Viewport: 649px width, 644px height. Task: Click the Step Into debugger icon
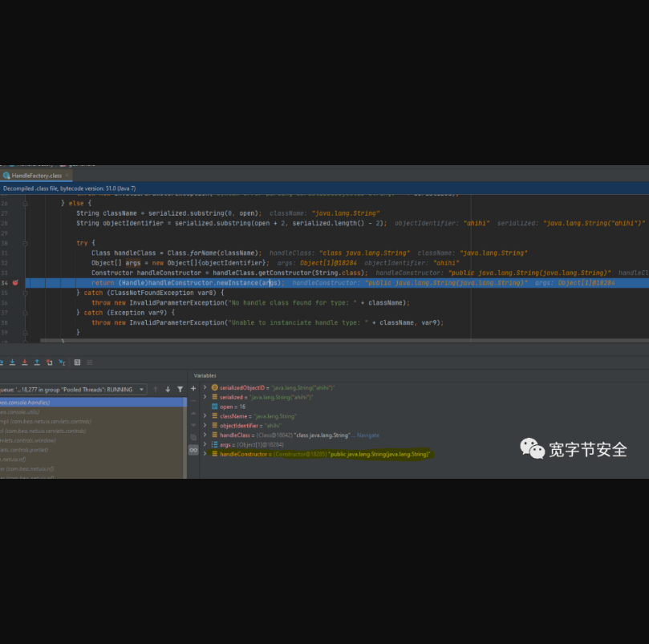(12, 363)
